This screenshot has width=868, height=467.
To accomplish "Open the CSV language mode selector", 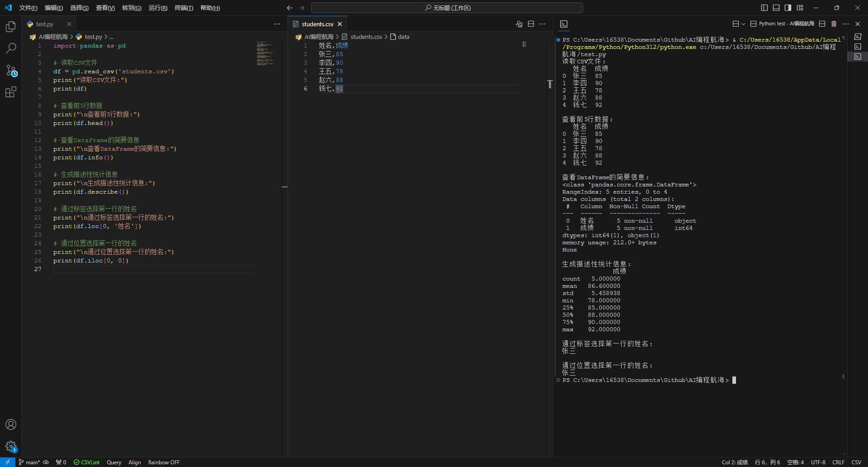I will click(x=856, y=462).
